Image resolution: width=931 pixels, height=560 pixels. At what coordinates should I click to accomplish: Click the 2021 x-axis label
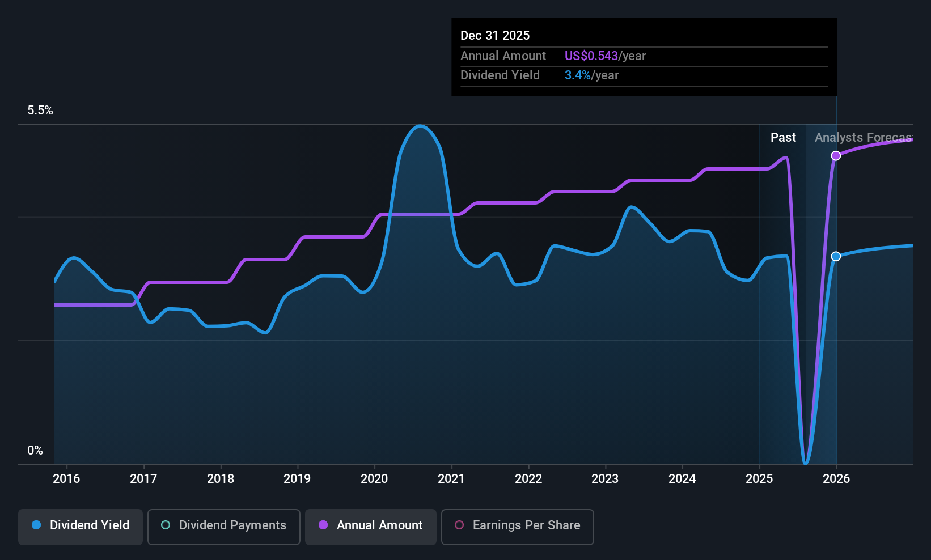(451, 479)
